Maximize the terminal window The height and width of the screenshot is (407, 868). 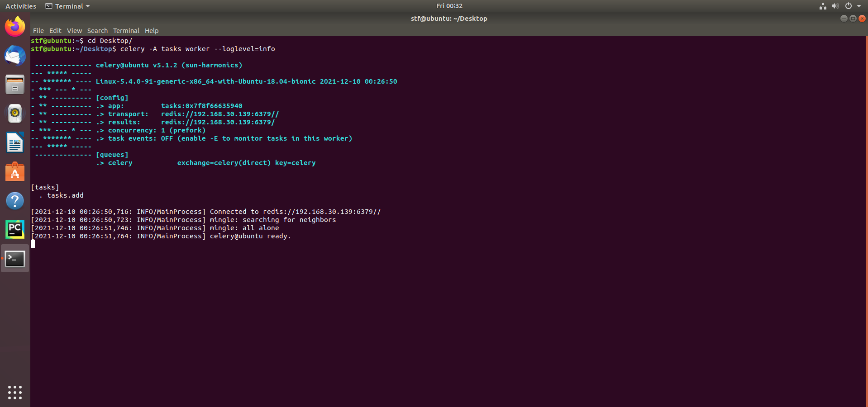853,19
